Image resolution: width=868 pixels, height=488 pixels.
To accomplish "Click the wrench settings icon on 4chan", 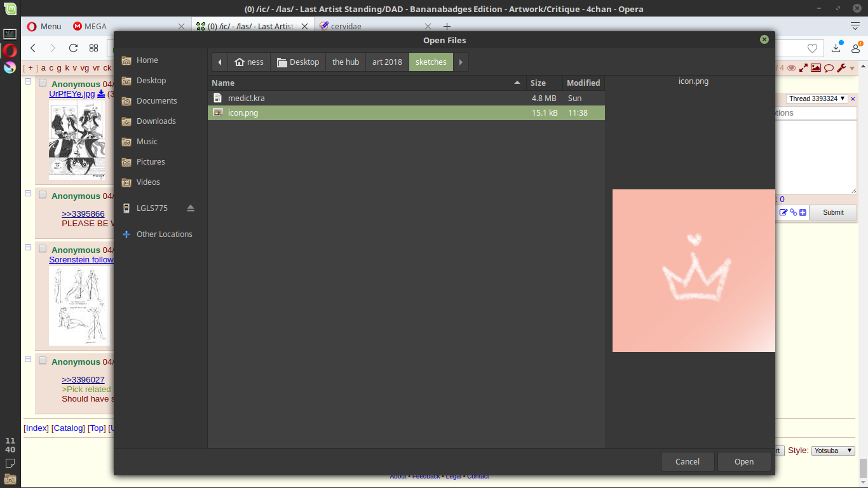I will point(841,68).
